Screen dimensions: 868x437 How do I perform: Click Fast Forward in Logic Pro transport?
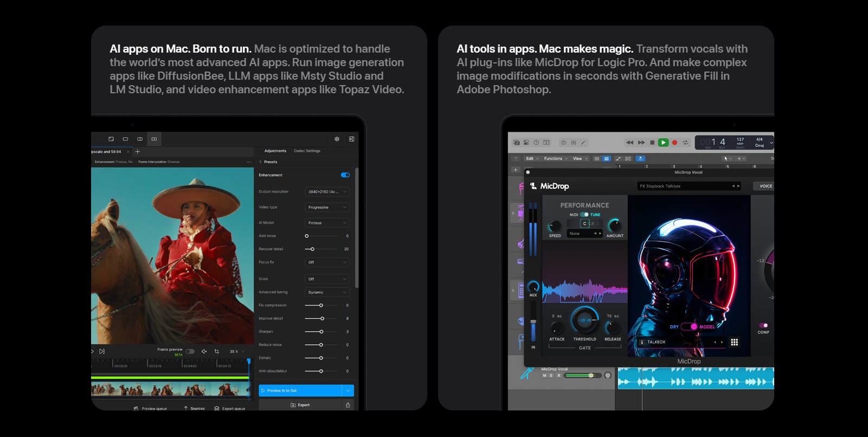pos(641,143)
